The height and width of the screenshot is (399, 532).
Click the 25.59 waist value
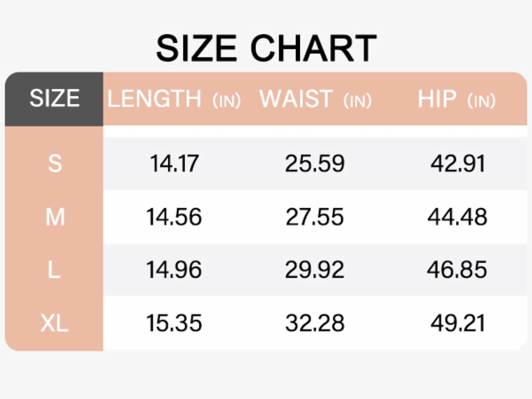click(x=315, y=164)
